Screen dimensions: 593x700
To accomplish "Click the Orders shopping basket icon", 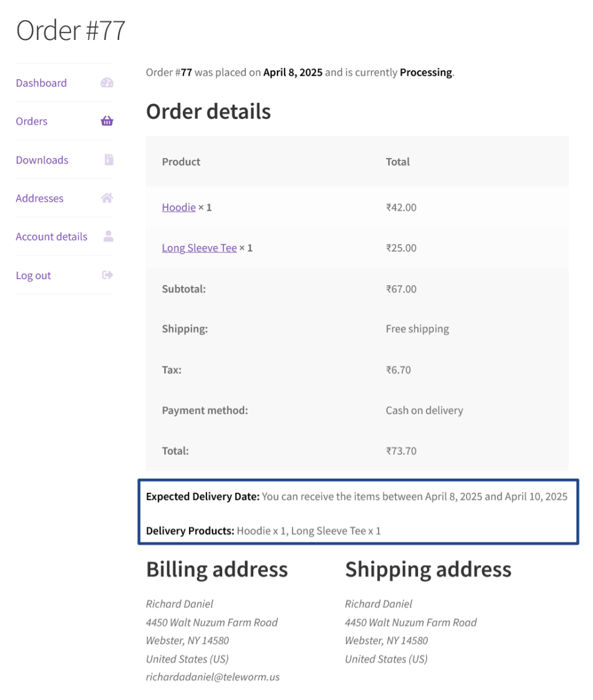I will (x=107, y=121).
